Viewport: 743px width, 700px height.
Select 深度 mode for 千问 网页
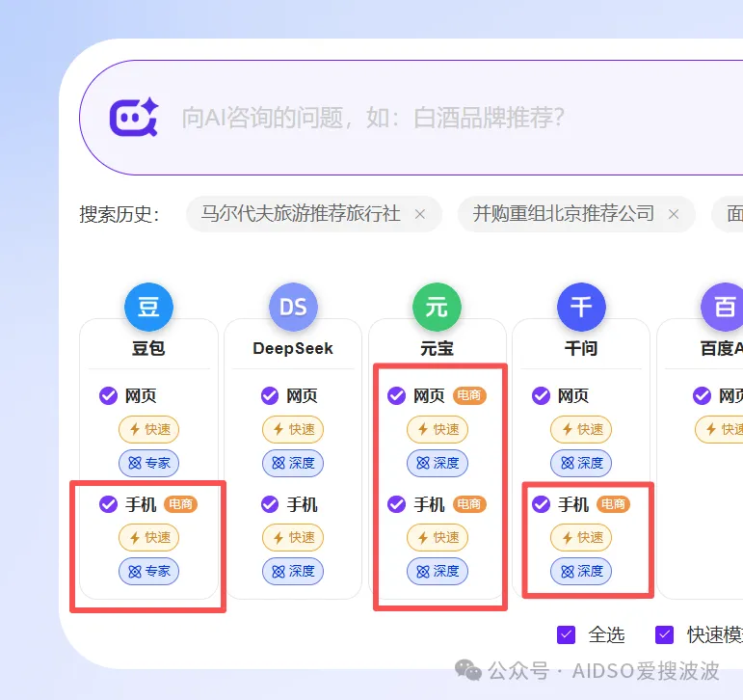581,463
